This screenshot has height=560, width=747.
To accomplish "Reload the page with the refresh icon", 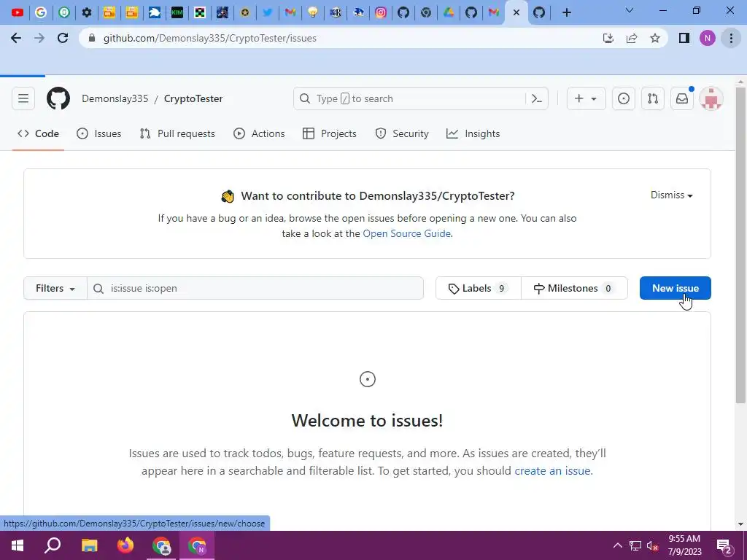I will click(x=63, y=38).
